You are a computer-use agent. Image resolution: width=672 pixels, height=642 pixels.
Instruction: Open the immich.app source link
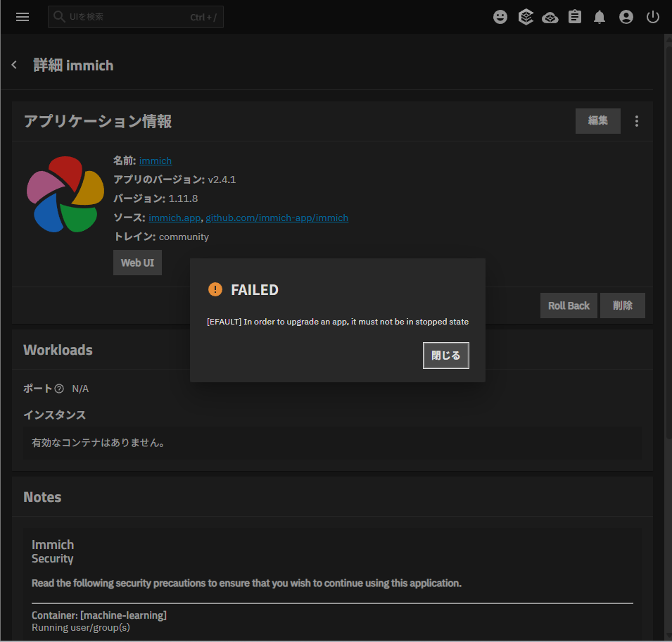pyautogui.click(x=175, y=218)
